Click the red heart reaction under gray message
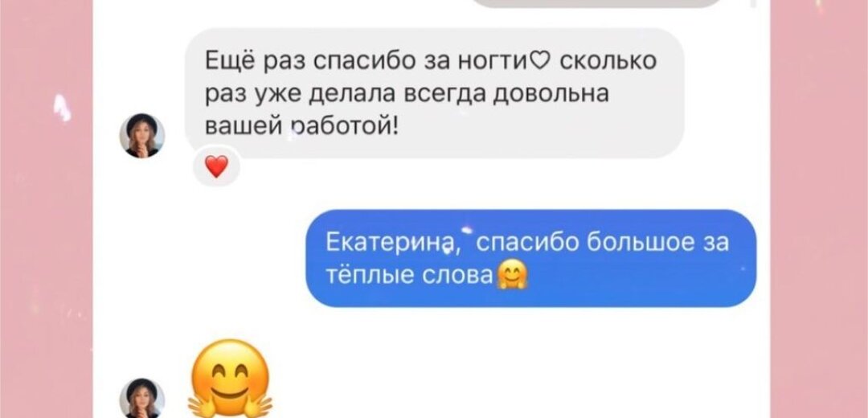This screenshot has width=868, height=418. 216,166
